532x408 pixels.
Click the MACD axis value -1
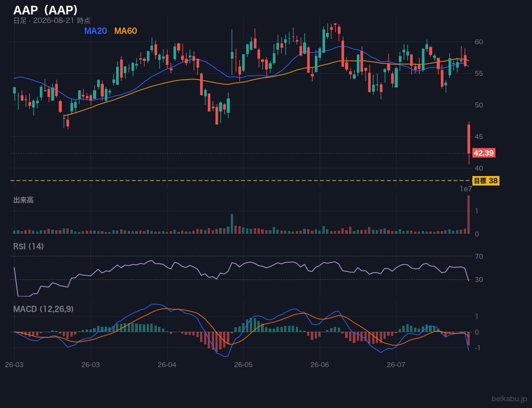pyautogui.click(x=477, y=348)
